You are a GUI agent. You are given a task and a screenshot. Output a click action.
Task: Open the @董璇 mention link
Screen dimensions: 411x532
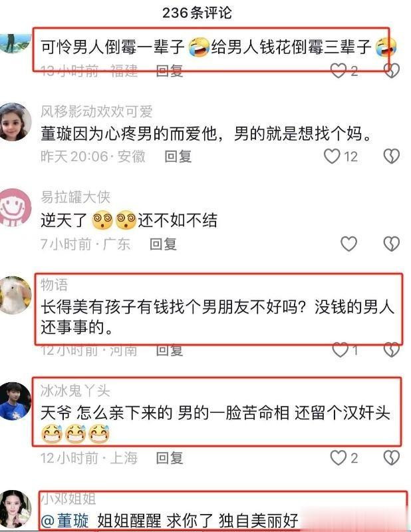[65, 521]
